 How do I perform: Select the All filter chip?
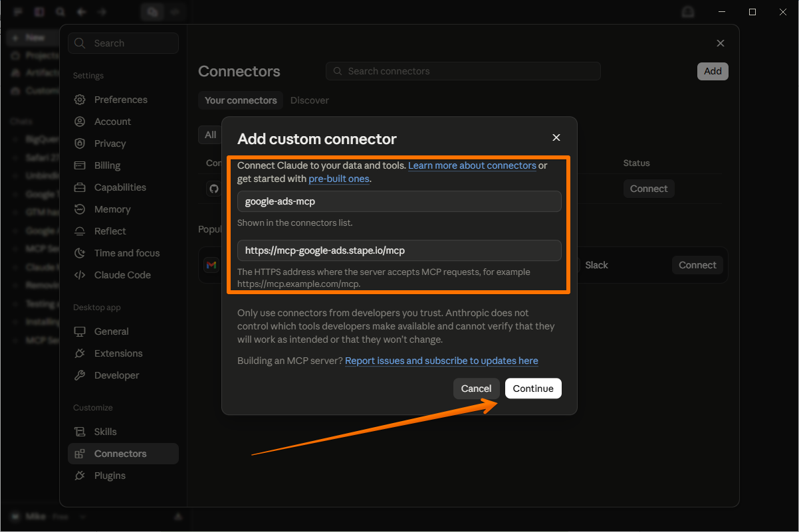210,135
